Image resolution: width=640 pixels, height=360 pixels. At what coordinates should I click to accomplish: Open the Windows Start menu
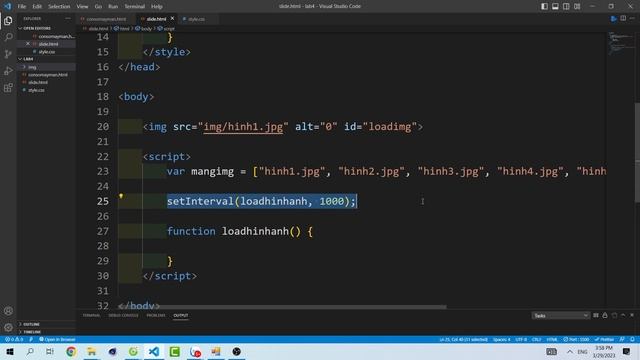pos(10,351)
